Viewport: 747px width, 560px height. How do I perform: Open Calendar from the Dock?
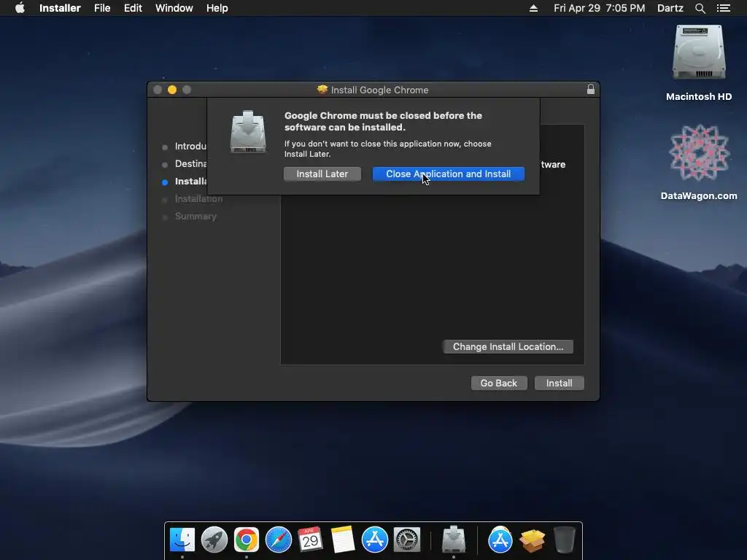(x=311, y=540)
